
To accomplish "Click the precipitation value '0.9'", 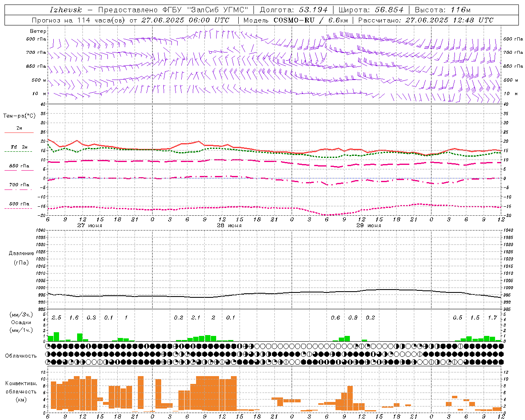I will coord(353,318).
